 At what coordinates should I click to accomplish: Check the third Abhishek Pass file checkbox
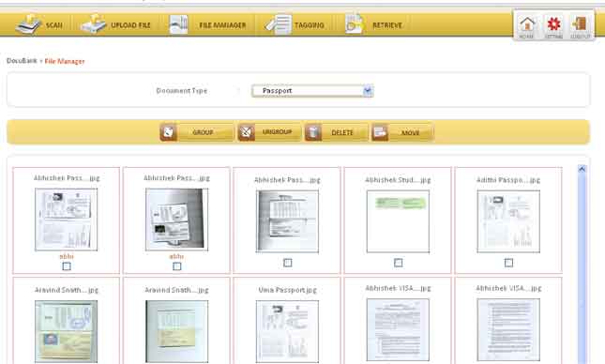tap(287, 263)
